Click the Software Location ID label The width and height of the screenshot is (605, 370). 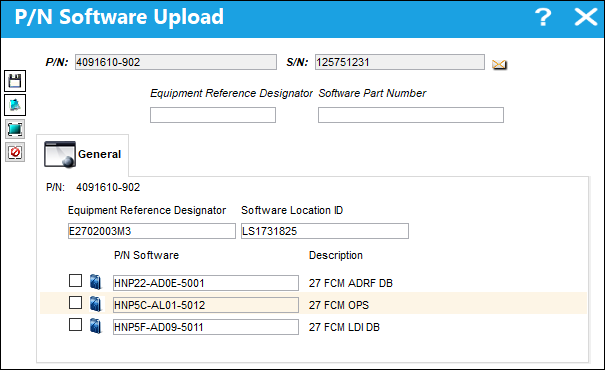292,210
